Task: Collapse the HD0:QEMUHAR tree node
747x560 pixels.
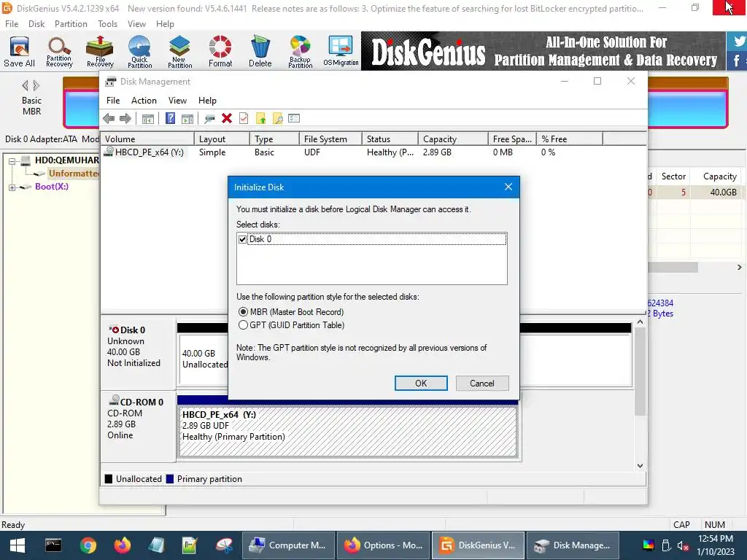Action: 12,161
